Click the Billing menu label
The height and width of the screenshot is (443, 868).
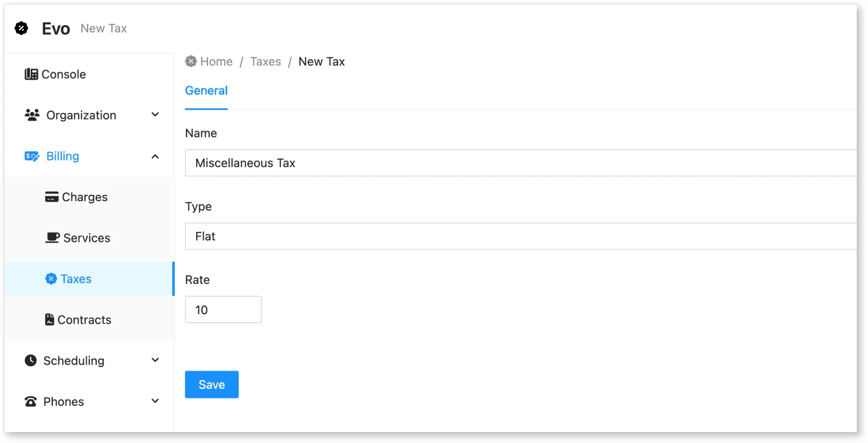(x=63, y=156)
